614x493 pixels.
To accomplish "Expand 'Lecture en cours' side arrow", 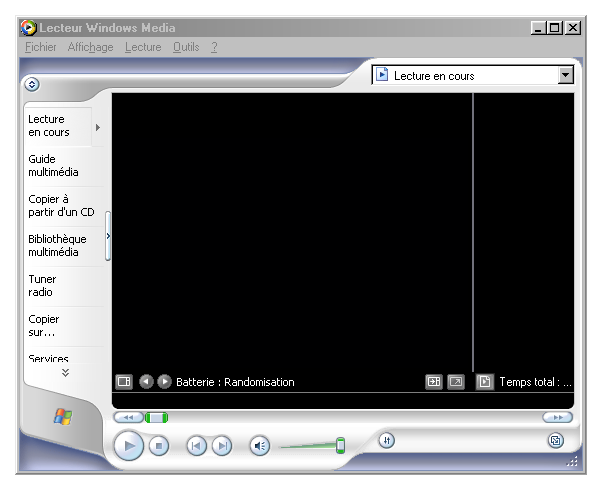I will [98, 127].
